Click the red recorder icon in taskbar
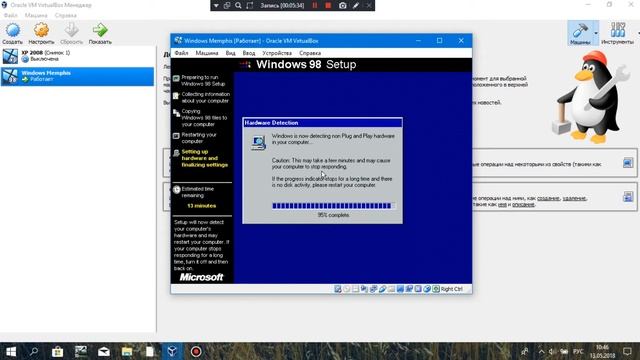The height and width of the screenshot is (360, 640). click(196, 351)
